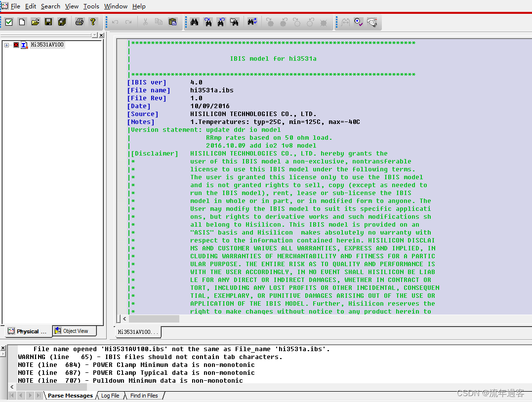The image size is (532, 402).
Task: Click the [IBIS ver] keyword line
Action: 147,82
